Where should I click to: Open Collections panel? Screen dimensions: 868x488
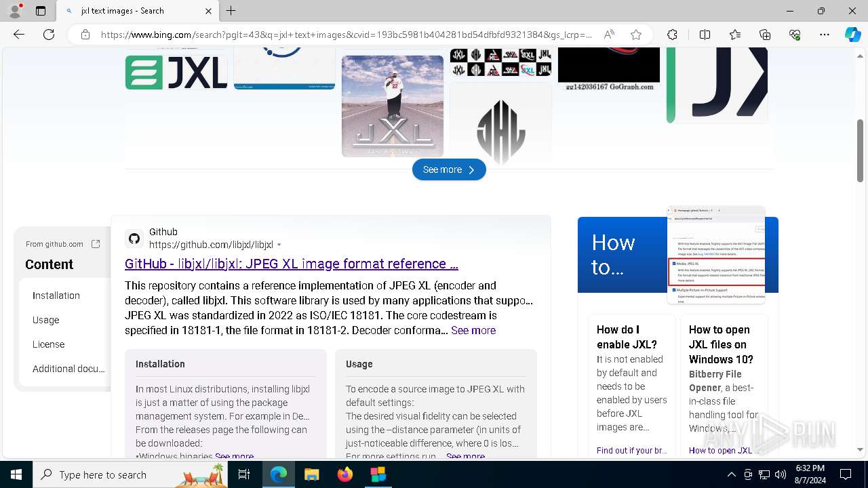point(765,35)
